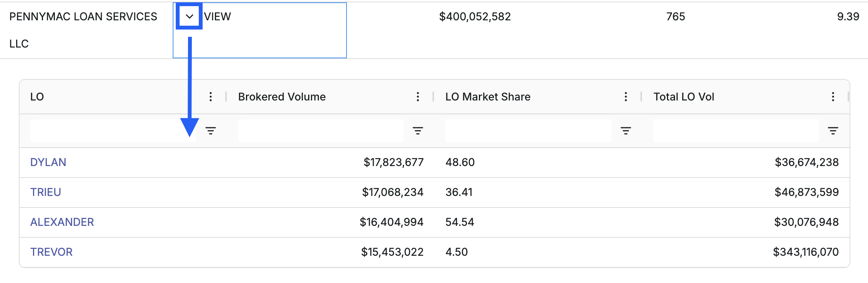Open the Brokered Volume column menu
The width and height of the screenshot is (868, 283).
tap(418, 97)
